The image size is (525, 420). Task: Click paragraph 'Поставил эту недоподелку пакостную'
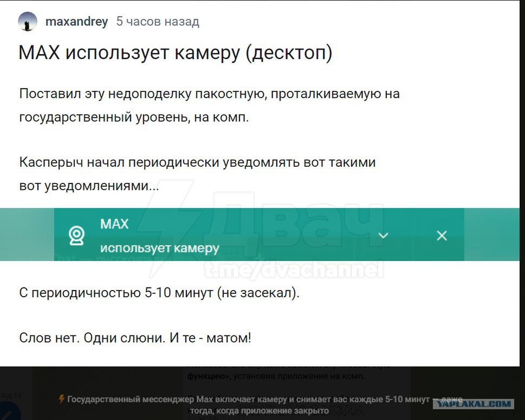pyautogui.click(x=210, y=105)
